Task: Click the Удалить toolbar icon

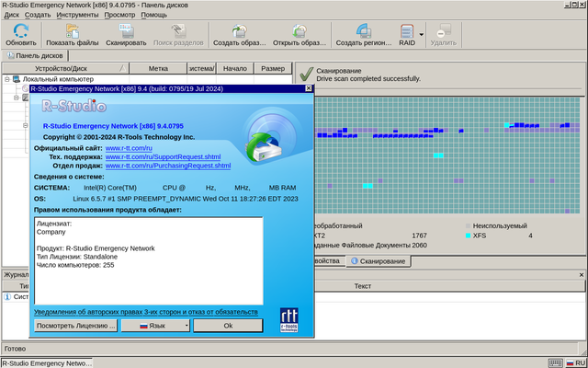Action: click(444, 31)
